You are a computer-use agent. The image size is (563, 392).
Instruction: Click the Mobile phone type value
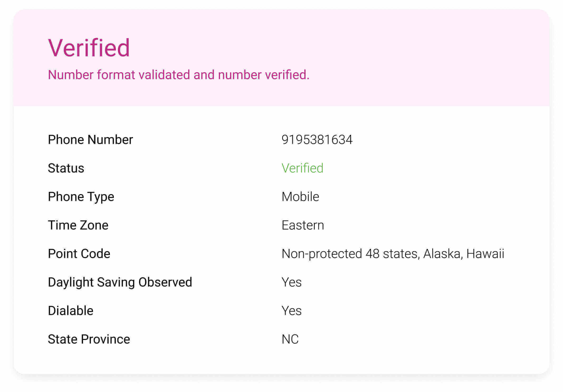point(300,197)
